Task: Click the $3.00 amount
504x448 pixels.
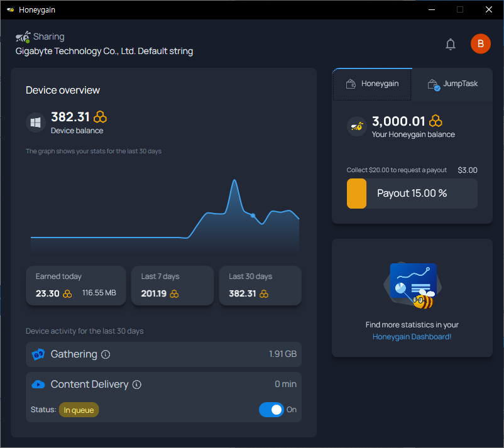Action: click(x=468, y=170)
